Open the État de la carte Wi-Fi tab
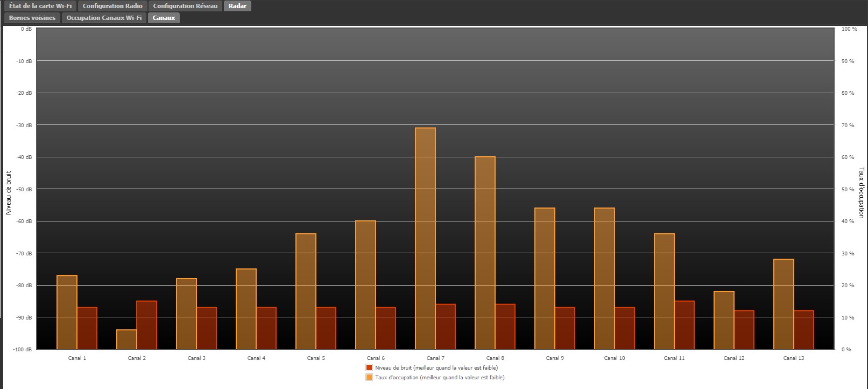 click(x=40, y=6)
